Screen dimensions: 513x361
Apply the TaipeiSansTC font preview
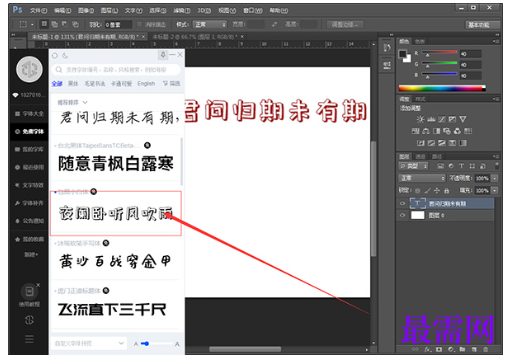point(116,163)
